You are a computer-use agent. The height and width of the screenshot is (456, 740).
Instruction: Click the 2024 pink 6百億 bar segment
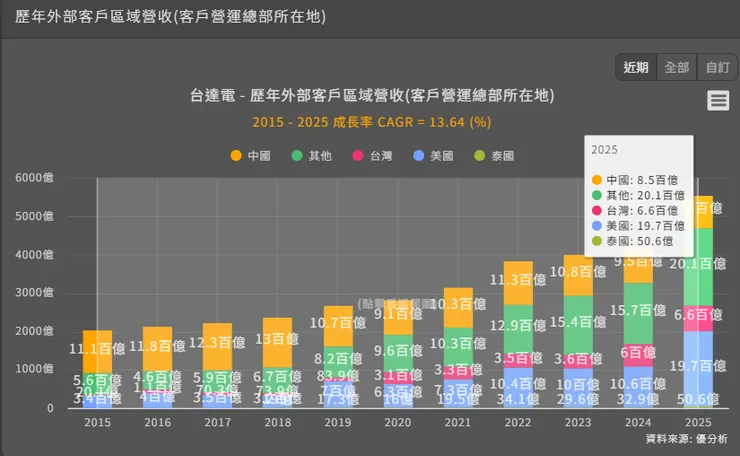pyautogui.click(x=638, y=355)
